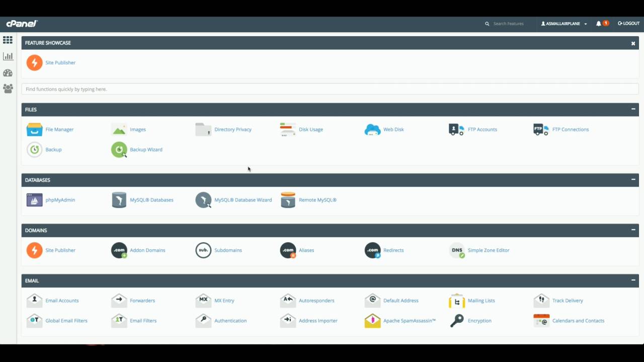Image resolution: width=644 pixels, height=362 pixels.
Task: Open the Images icon
Action: point(119,129)
